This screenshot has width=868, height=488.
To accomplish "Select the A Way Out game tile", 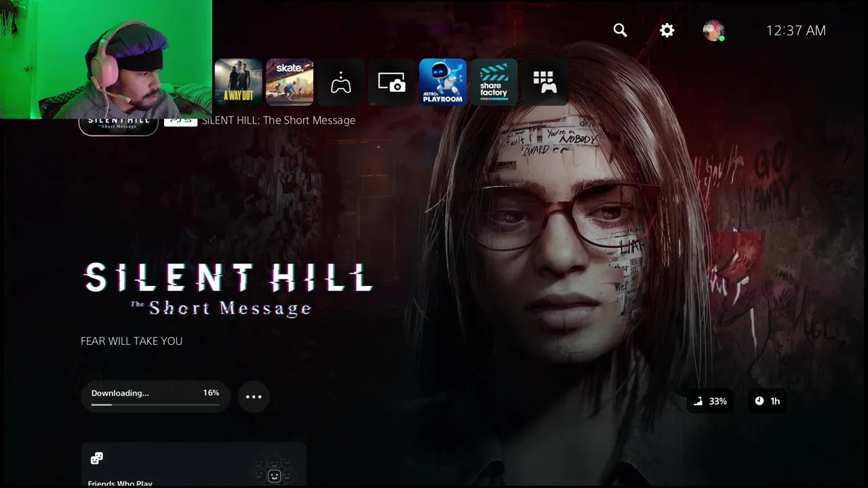I will coord(238,82).
